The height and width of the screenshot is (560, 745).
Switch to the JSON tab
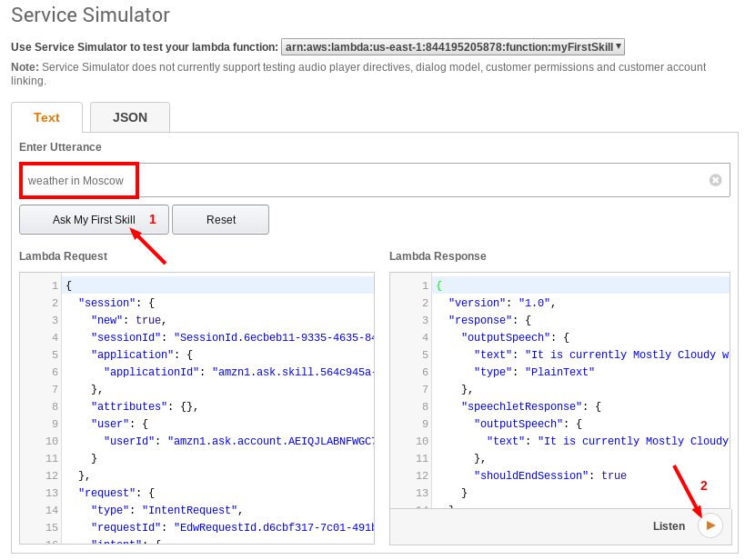[x=130, y=117]
